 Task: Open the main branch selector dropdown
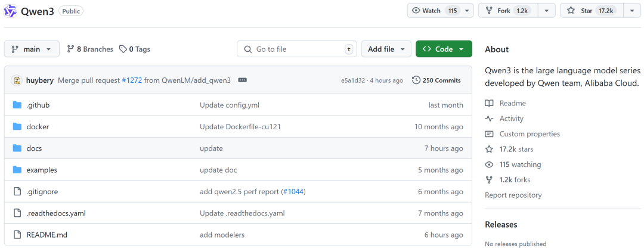32,49
